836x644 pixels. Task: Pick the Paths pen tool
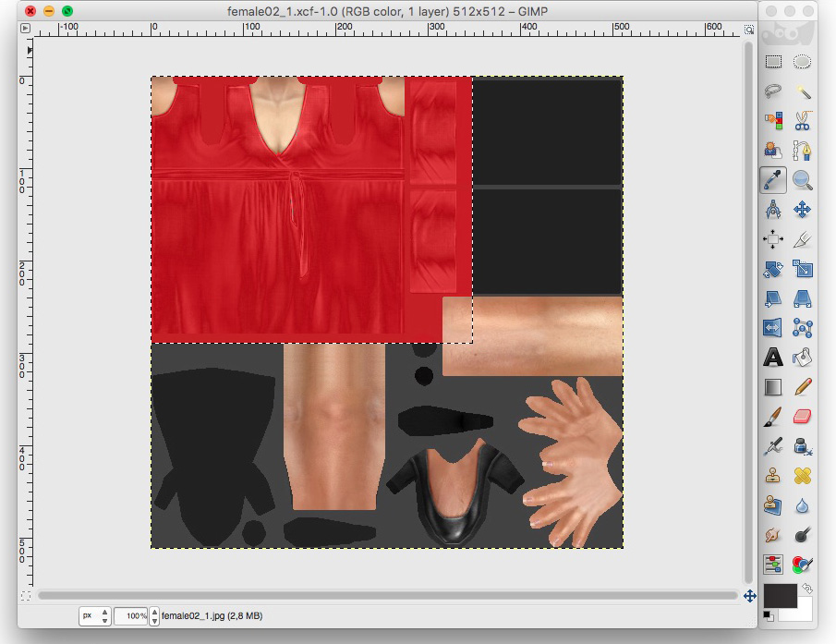(x=803, y=151)
